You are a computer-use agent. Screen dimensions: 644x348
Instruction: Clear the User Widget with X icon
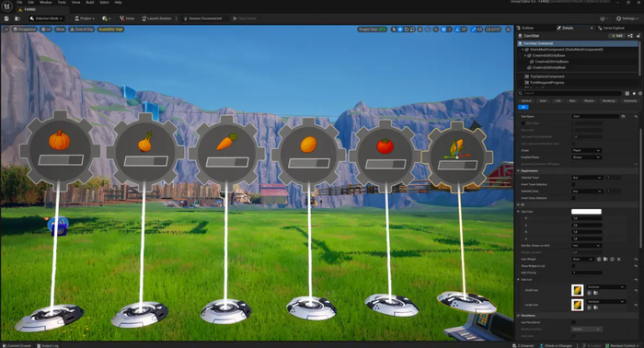pyautogui.click(x=619, y=260)
